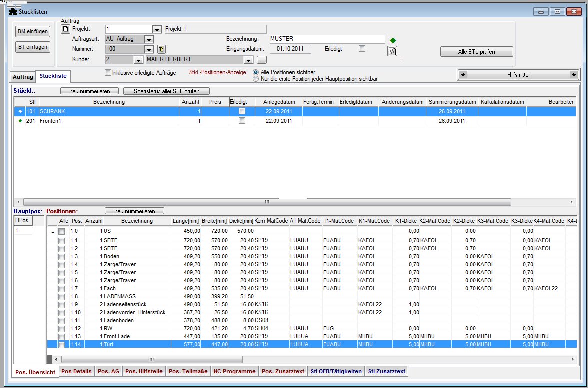Click the BM einfügen button
This screenshot has height=388, width=588.
coord(33,31)
